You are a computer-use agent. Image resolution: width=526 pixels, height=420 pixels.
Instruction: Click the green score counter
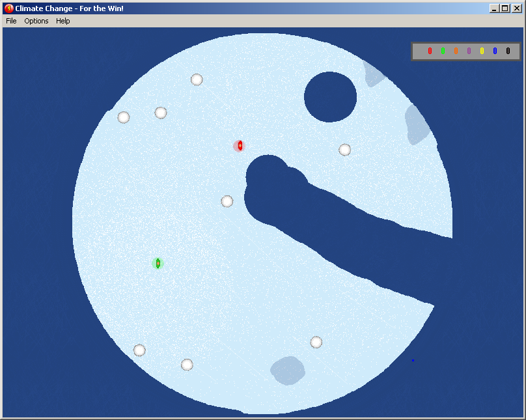[x=443, y=51]
